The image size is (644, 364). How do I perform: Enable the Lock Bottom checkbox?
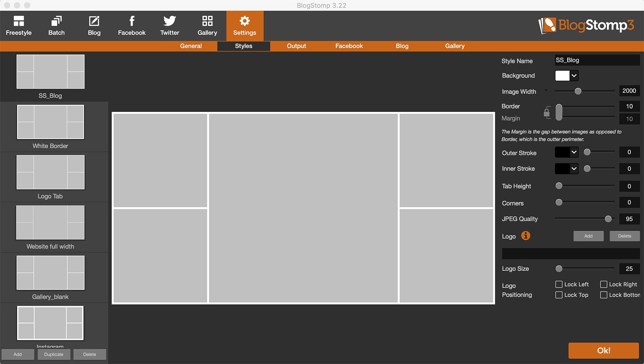(604, 295)
